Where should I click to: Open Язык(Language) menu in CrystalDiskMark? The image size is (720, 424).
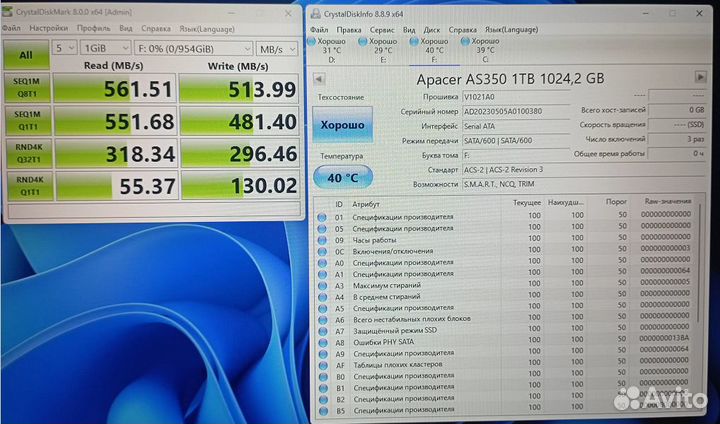[x=207, y=29]
